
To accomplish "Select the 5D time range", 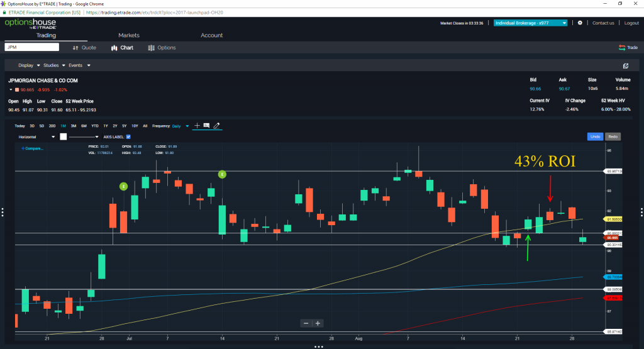I will click(x=42, y=126).
